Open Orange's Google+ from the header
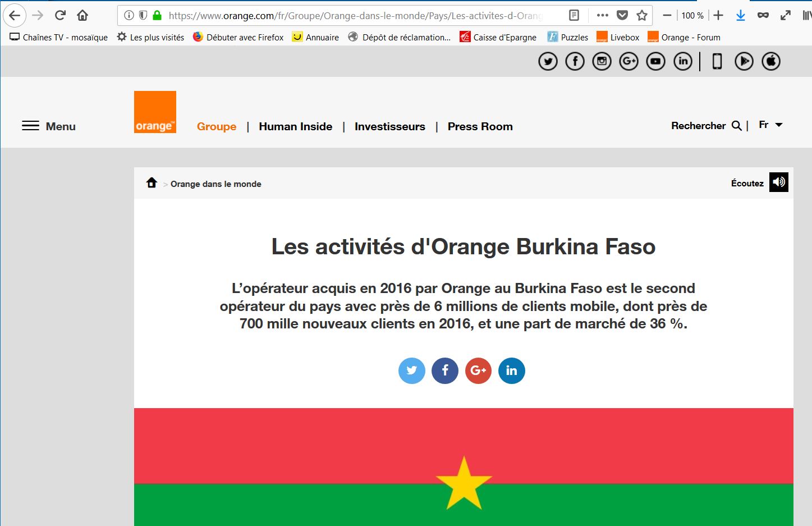 [629, 61]
